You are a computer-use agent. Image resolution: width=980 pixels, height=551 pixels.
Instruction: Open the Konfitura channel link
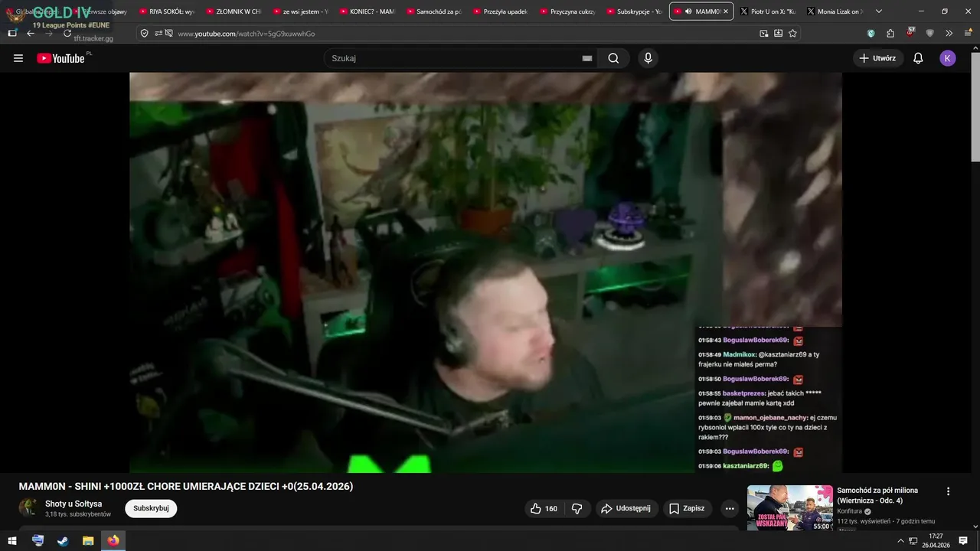pyautogui.click(x=850, y=511)
